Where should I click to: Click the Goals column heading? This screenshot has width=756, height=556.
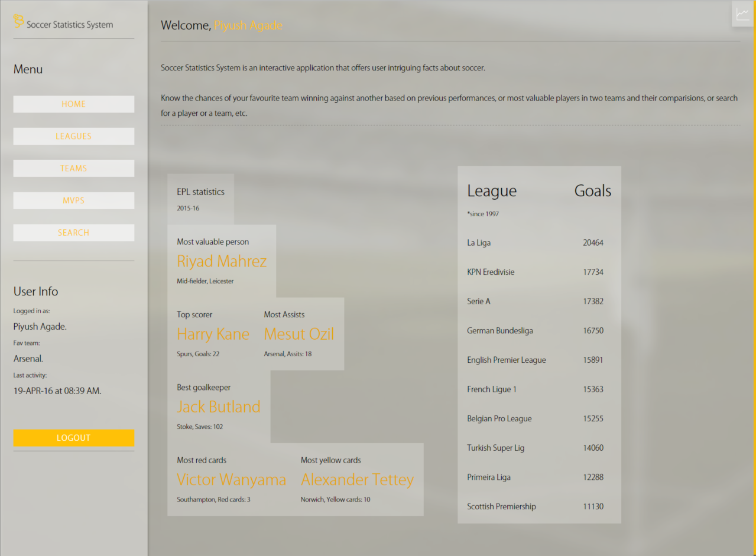pyautogui.click(x=593, y=191)
